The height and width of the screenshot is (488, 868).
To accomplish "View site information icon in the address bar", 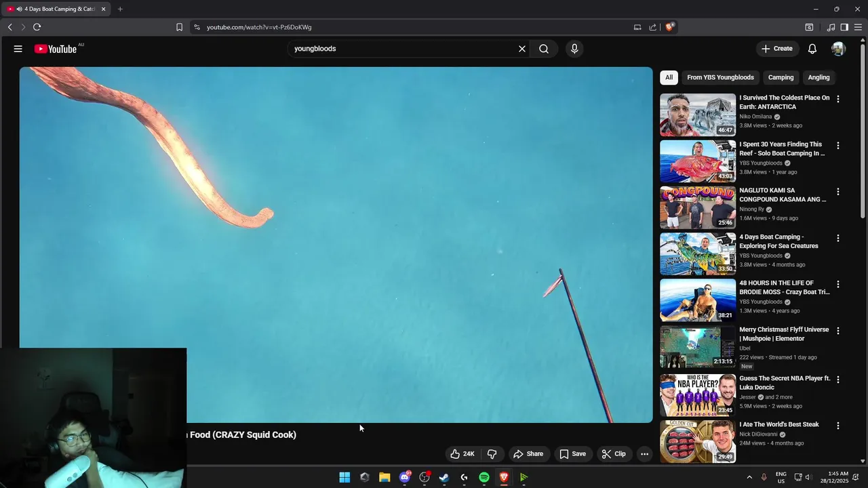I will click(197, 27).
